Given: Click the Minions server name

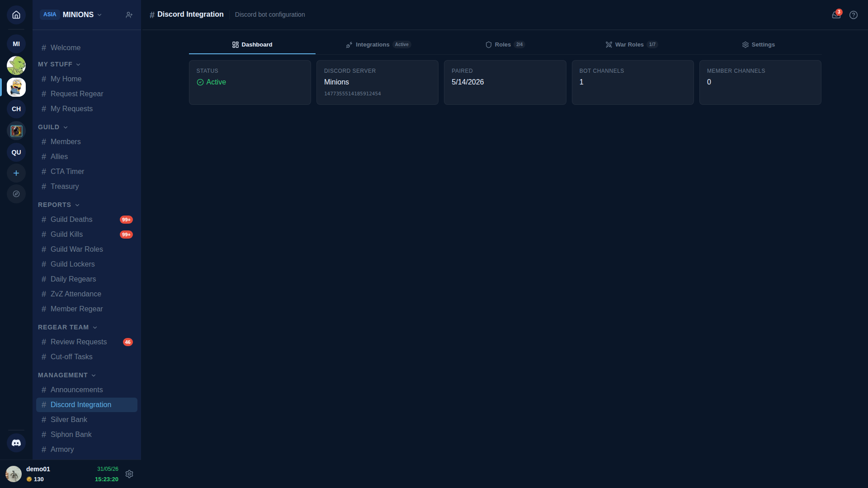Looking at the screenshot, I should point(336,82).
